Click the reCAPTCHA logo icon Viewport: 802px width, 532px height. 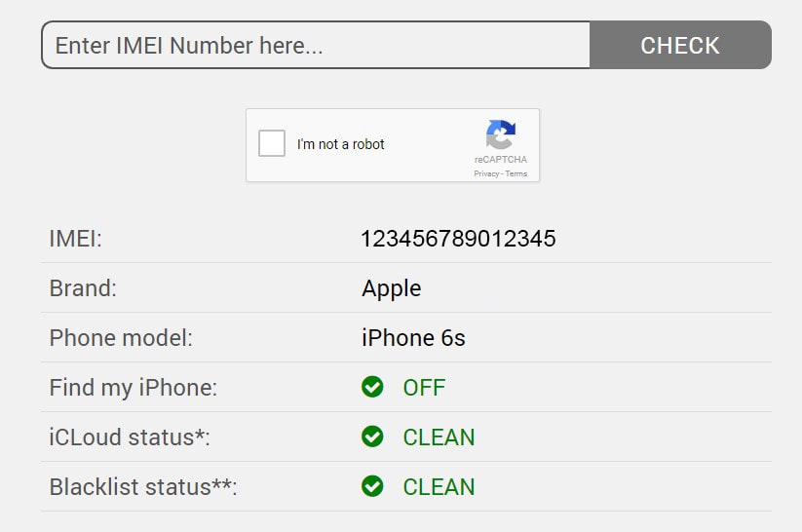point(501,135)
